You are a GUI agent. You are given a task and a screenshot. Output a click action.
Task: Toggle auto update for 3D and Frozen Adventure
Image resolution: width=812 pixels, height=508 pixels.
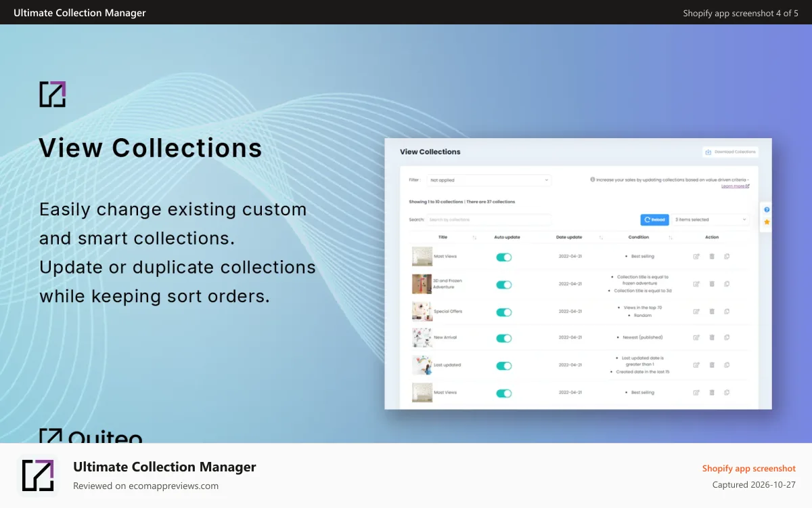tap(504, 284)
